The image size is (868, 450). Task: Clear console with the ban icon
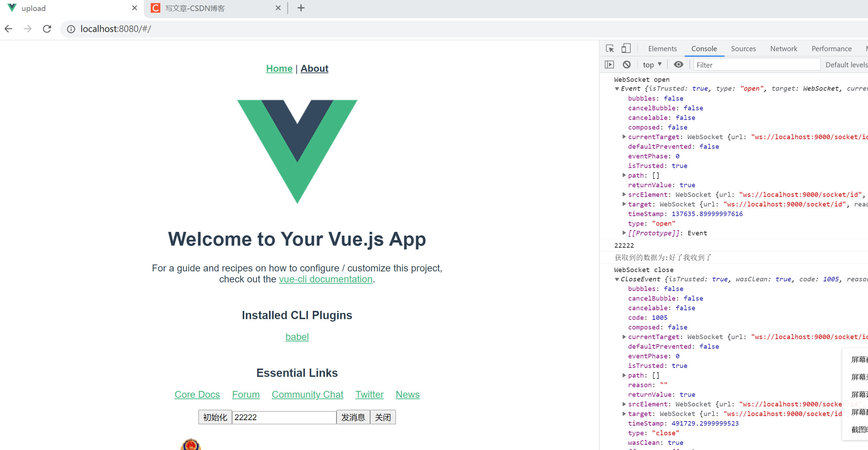pyautogui.click(x=627, y=65)
